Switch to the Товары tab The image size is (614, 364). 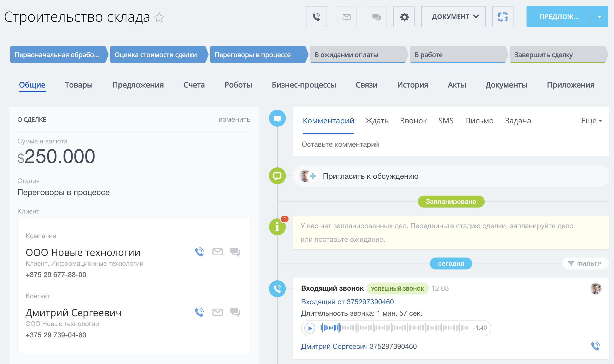click(79, 85)
